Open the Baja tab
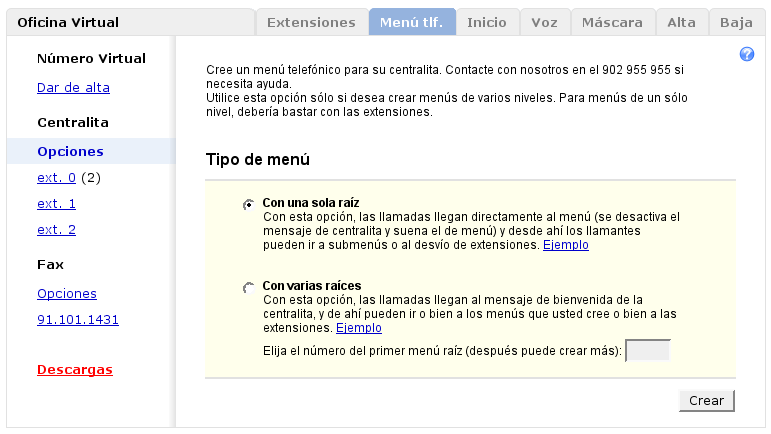 (737, 22)
